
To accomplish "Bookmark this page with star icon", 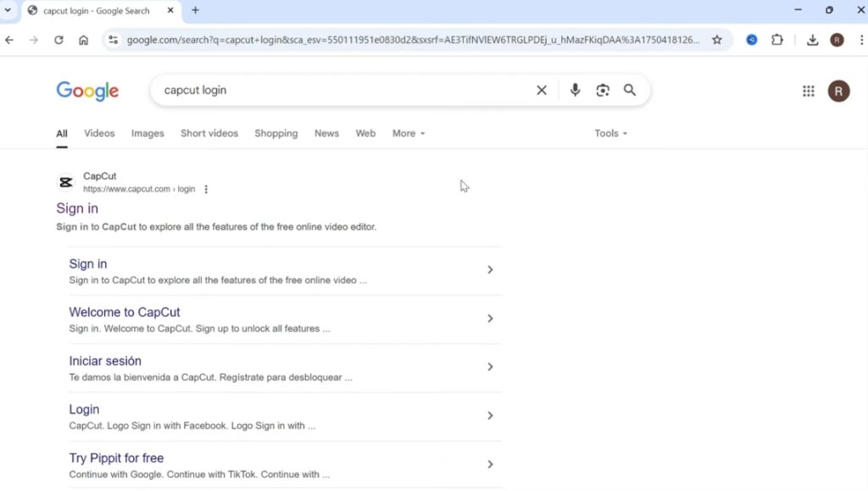I will (x=717, y=40).
